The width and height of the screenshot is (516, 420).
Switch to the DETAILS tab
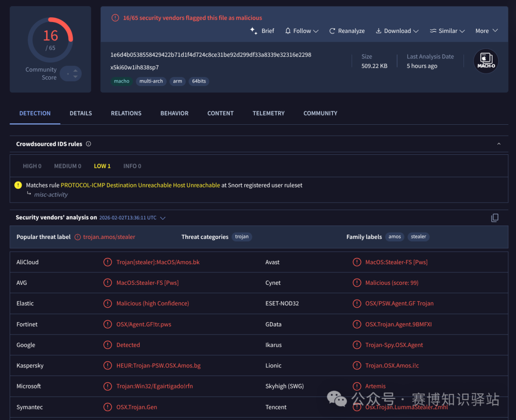81,113
